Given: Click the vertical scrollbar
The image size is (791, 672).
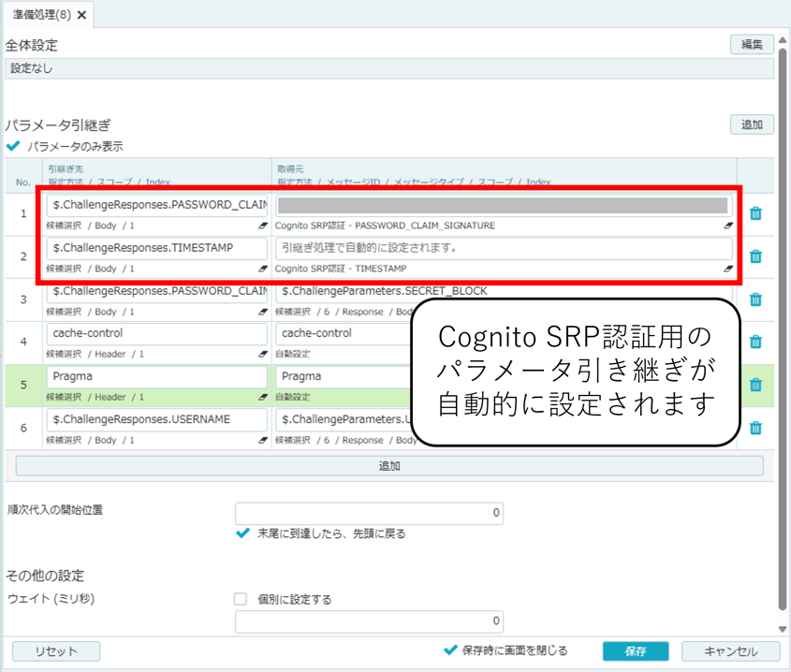Looking at the screenshot, I should (783, 328).
